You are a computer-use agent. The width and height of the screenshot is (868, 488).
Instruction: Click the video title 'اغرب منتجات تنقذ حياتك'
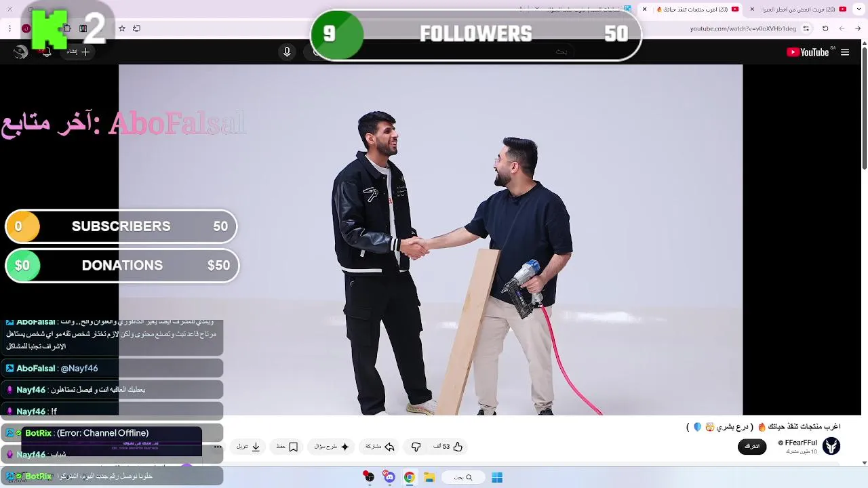click(763, 427)
